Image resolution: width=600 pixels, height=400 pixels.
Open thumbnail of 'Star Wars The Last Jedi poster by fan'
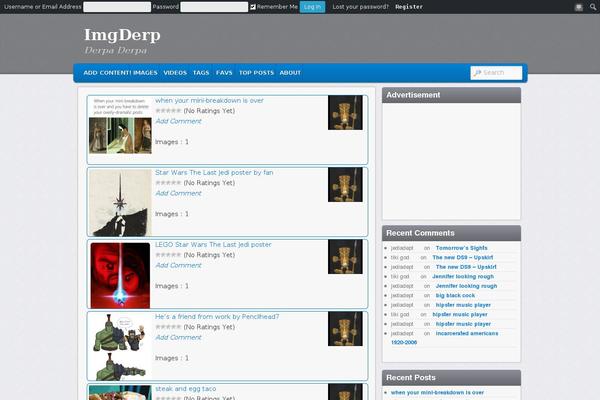[120, 202]
